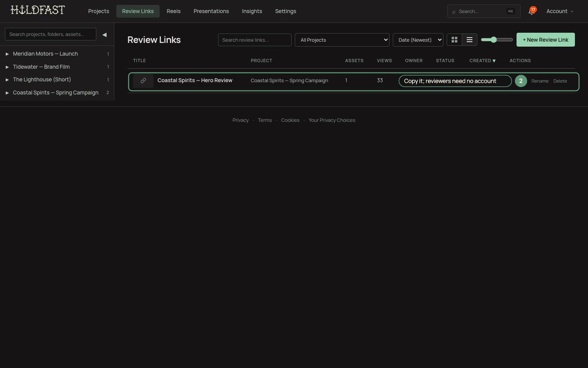The width and height of the screenshot is (588, 368).
Task: Click the Status column header
Action: pyautogui.click(x=445, y=61)
